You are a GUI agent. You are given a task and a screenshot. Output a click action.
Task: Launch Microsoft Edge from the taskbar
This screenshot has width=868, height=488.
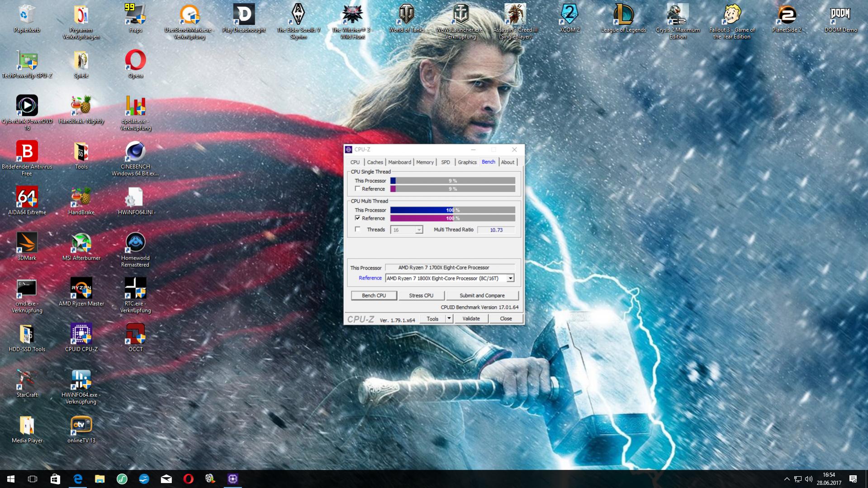point(78,479)
